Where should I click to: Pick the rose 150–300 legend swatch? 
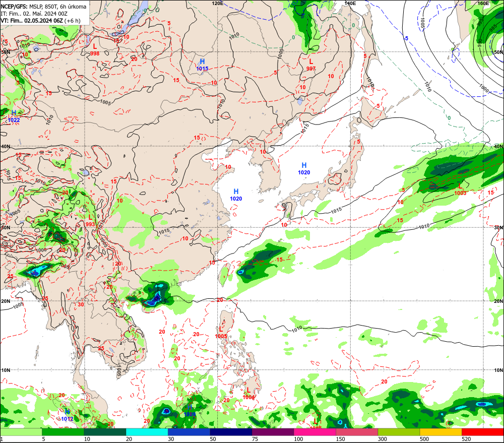pos(357,432)
